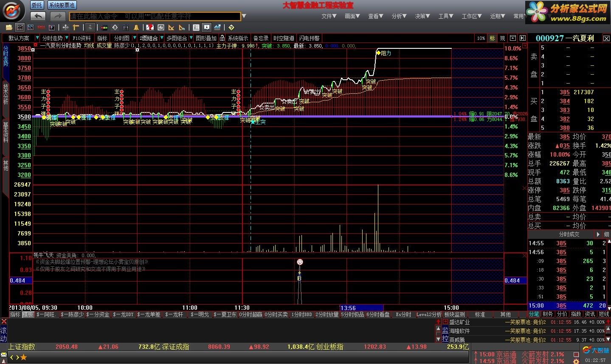Open dropdown arrow next to 分时走势
This screenshot has width=611, height=364.
coord(67,38)
